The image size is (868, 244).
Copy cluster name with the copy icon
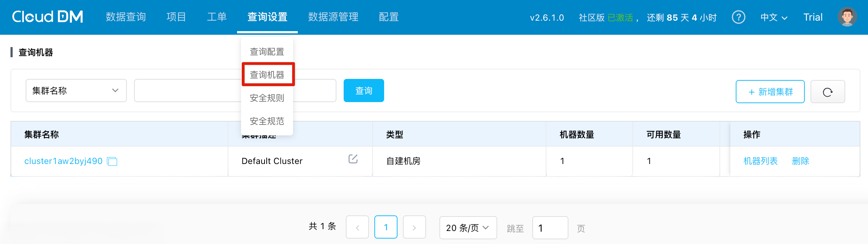(112, 161)
